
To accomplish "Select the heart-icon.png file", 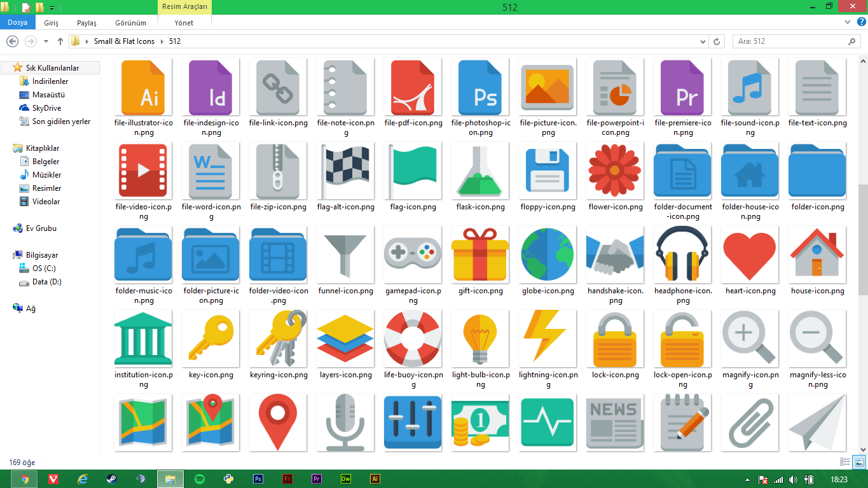I will (x=750, y=255).
